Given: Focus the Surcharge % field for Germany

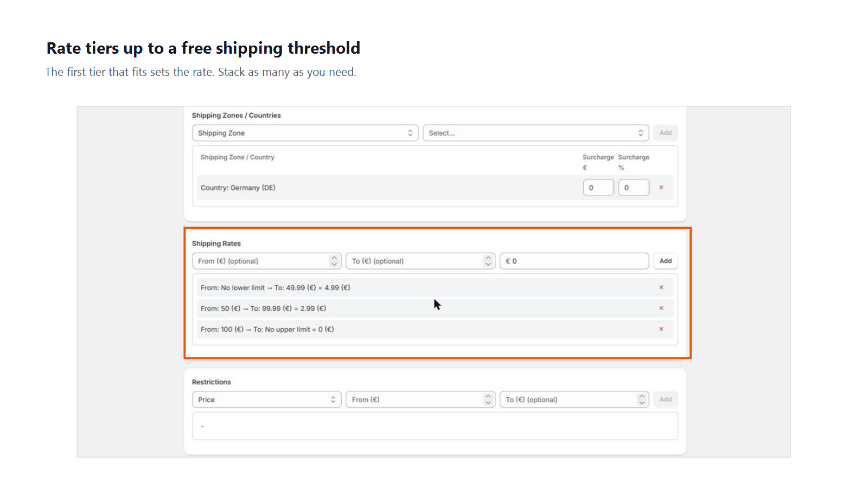Looking at the screenshot, I should (634, 188).
